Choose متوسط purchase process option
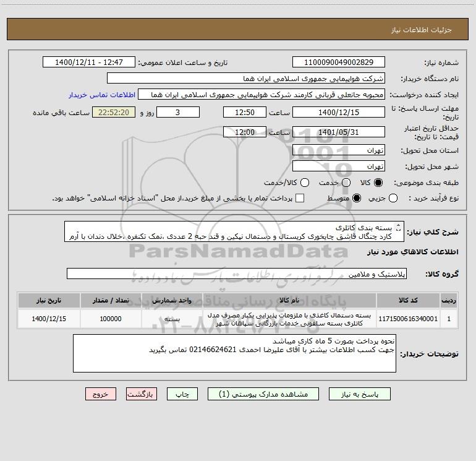This screenshot has width=476, height=461. click(x=357, y=198)
